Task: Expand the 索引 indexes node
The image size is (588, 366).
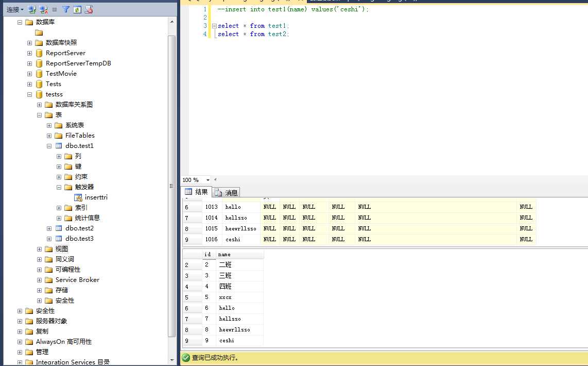Action: (59, 208)
